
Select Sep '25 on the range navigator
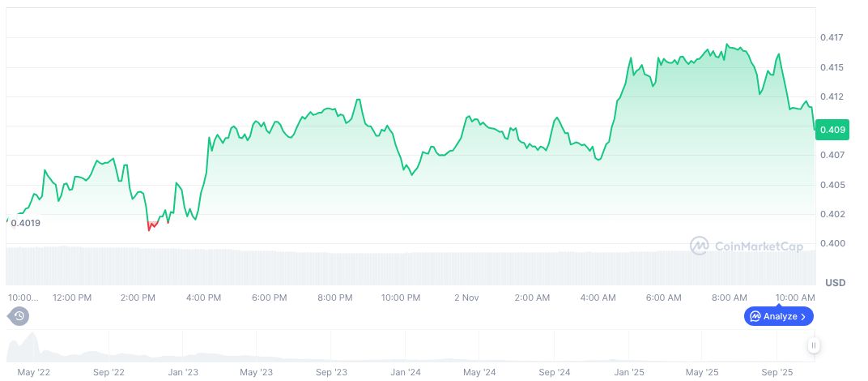[x=778, y=372]
